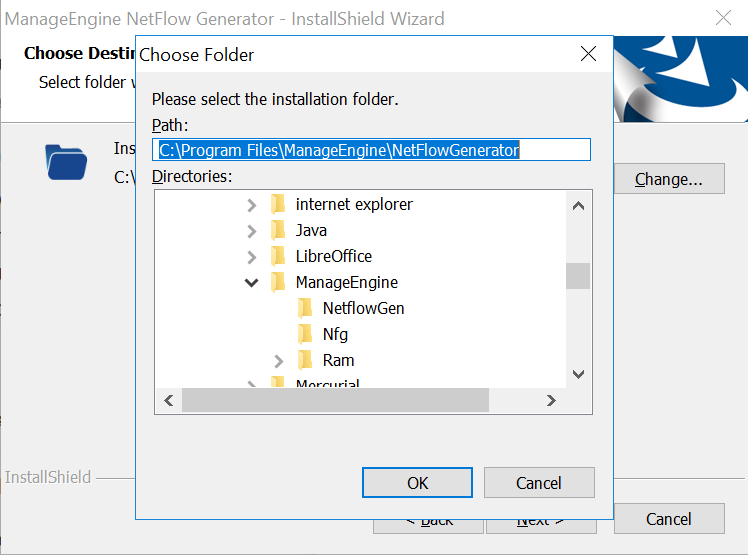The width and height of the screenshot is (748, 555).
Task: Click the NetflowGen folder icon
Action: click(305, 309)
